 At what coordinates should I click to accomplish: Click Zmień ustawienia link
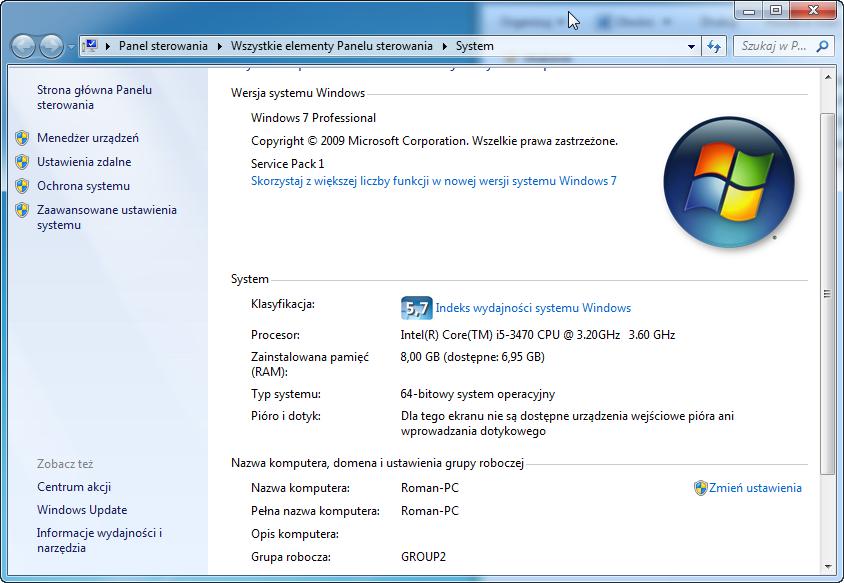(x=755, y=488)
